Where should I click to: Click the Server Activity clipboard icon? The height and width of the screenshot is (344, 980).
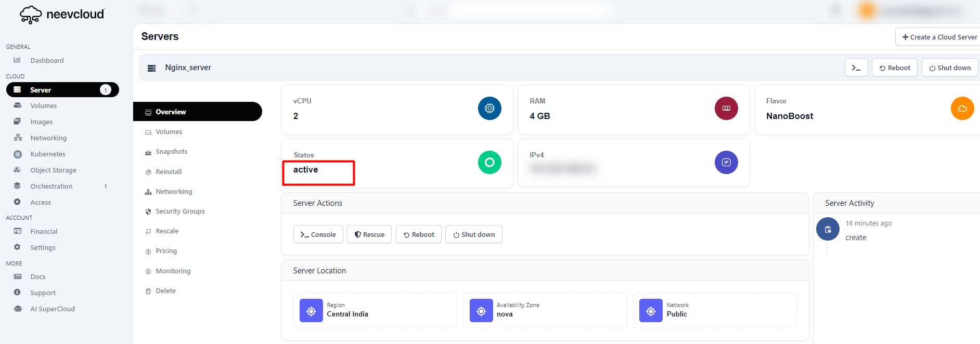(x=827, y=229)
